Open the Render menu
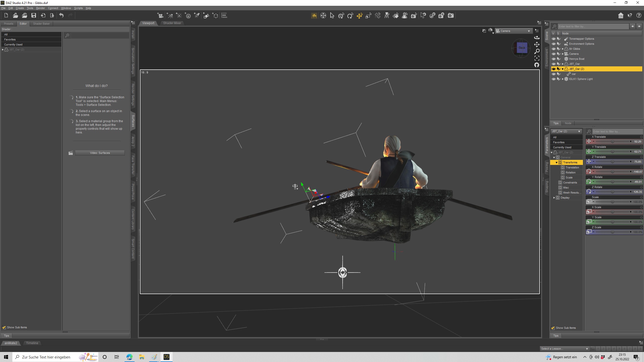The image size is (644, 362). click(x=40, y=8)
